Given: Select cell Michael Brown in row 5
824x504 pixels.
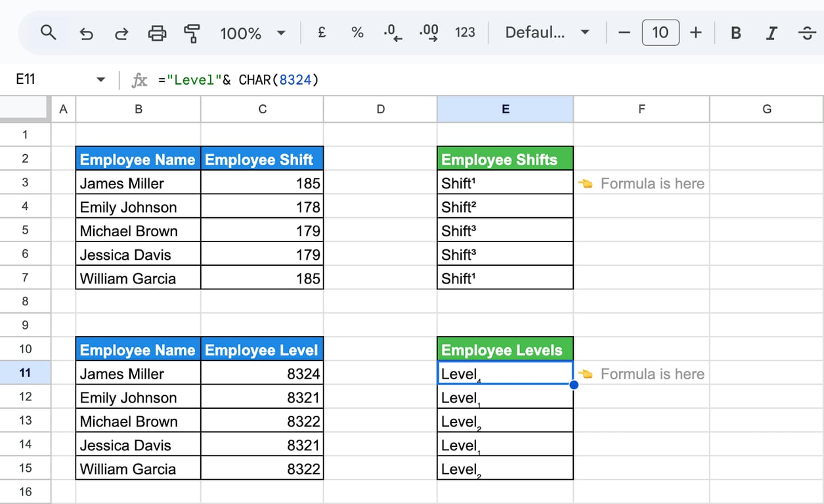Looking at the screenshot, I should click(139, 230).
